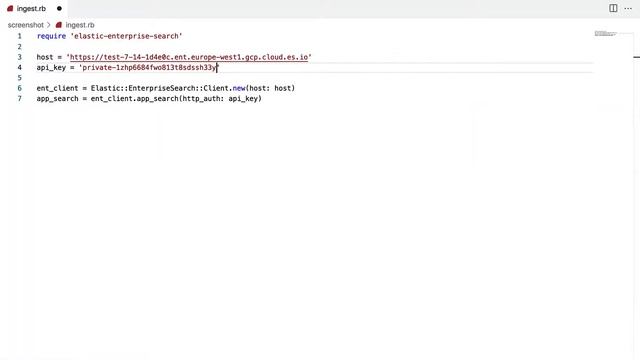Click line number 5 in the gutter

point(19,78)
